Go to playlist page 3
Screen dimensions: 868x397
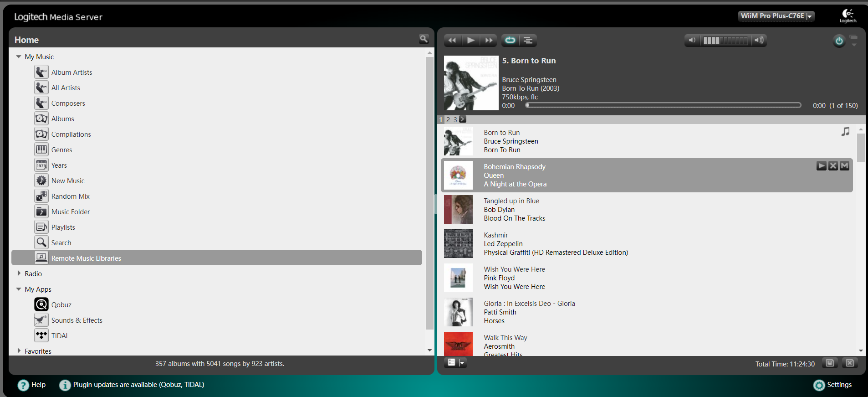click(x=455, y=119)
